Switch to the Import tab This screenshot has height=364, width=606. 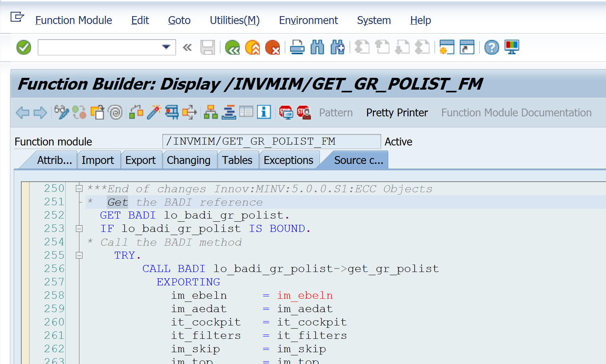[x=98, y=160]
